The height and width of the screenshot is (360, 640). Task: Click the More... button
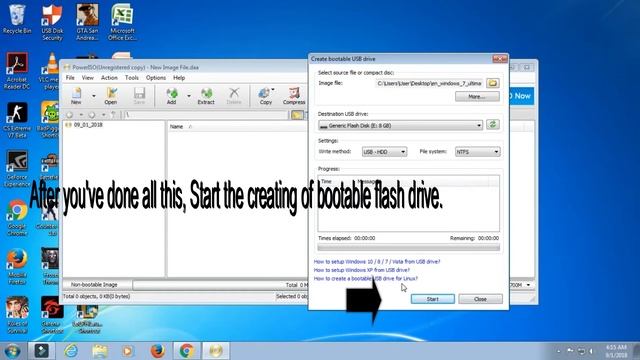click(x=477, y=97)
